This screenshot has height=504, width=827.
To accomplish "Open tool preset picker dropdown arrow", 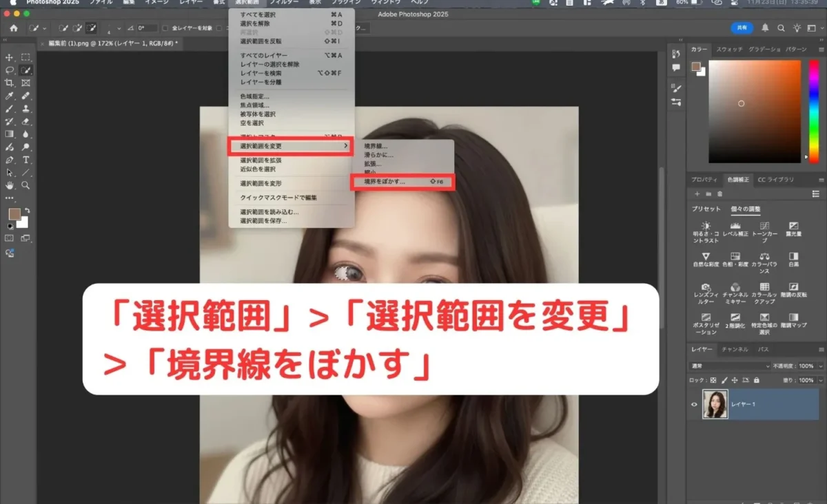I will pyautogui.click(x=45, y=28).
